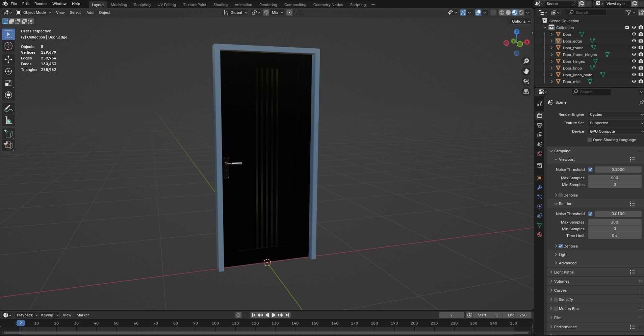The width and height of the screenshot is (644, 336).
Task: Switch to rendered viewport shading
Action: pyautogui.click(x=521, y=12)
